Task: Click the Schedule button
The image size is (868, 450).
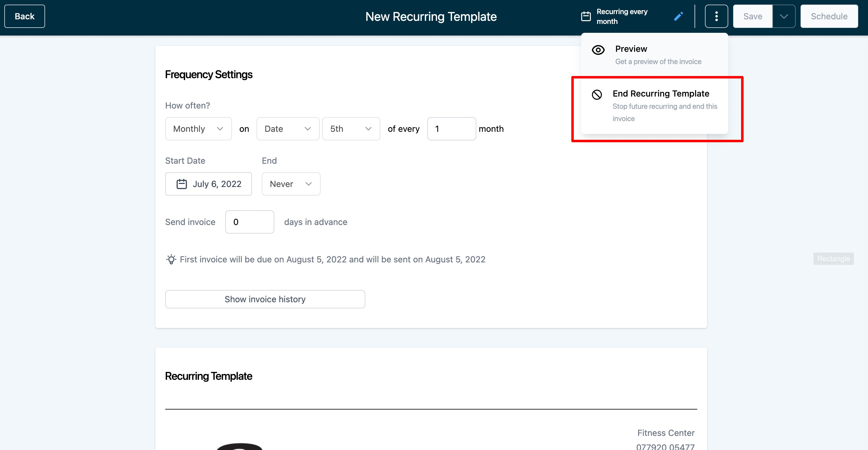Action: point(829,16)
